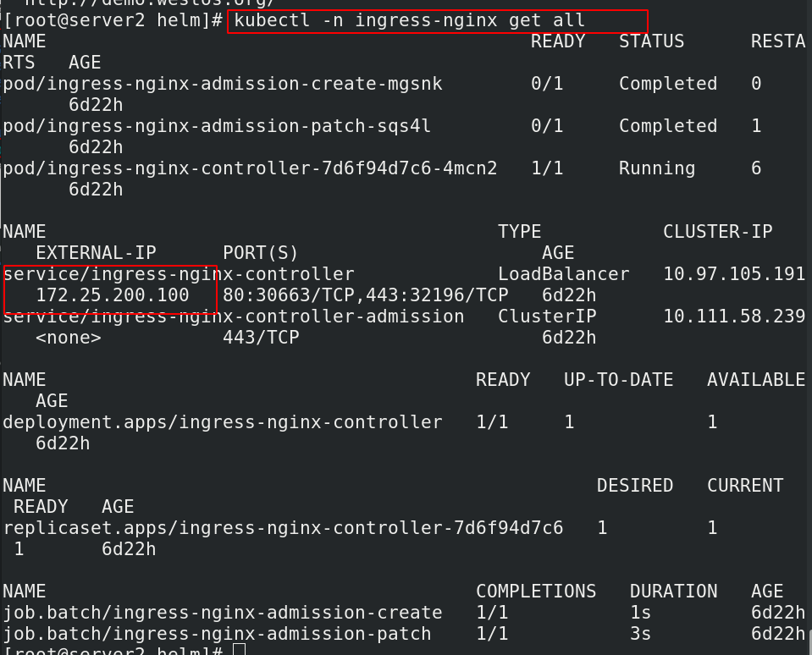Click the Running status text

point(656,168)
